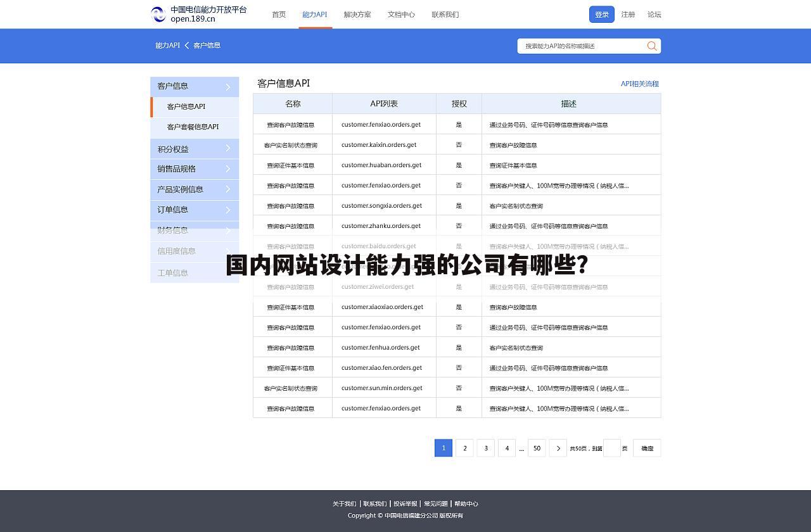Switch to the 解决方案 navigation tab
Screen dimensions: 811x532
pos(357,14)
